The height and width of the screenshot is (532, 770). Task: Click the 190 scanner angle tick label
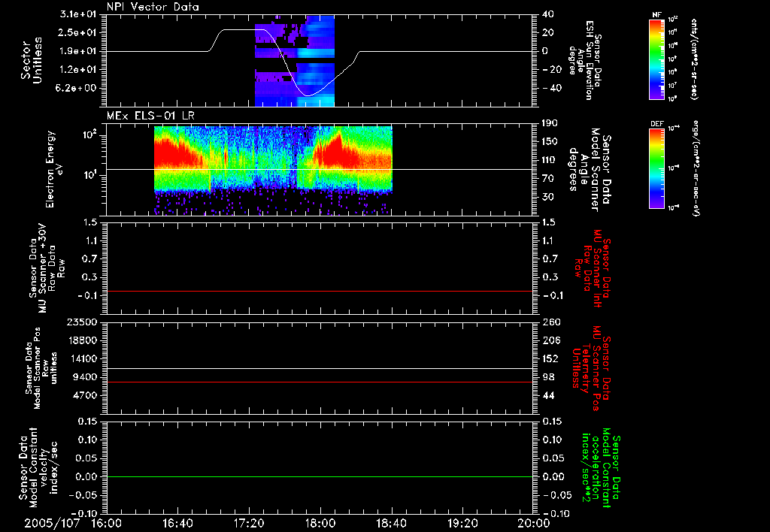550,123
